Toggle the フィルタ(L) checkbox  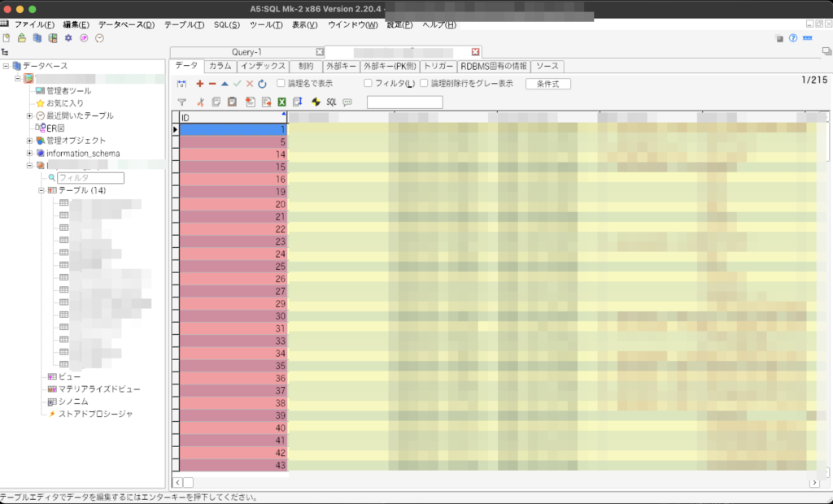(x=369, y=84)
